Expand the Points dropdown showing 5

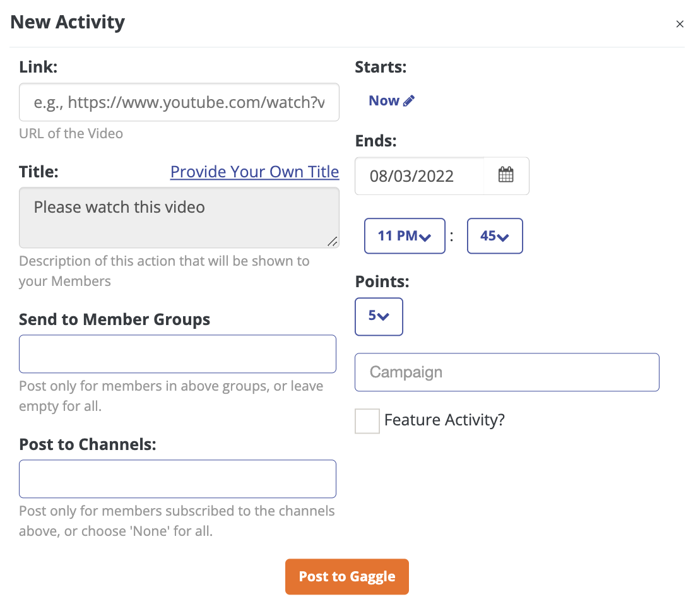379,316
